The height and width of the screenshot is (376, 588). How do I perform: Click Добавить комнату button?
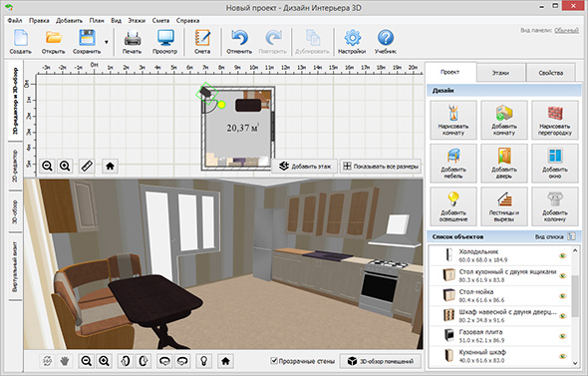pos(504,120)
